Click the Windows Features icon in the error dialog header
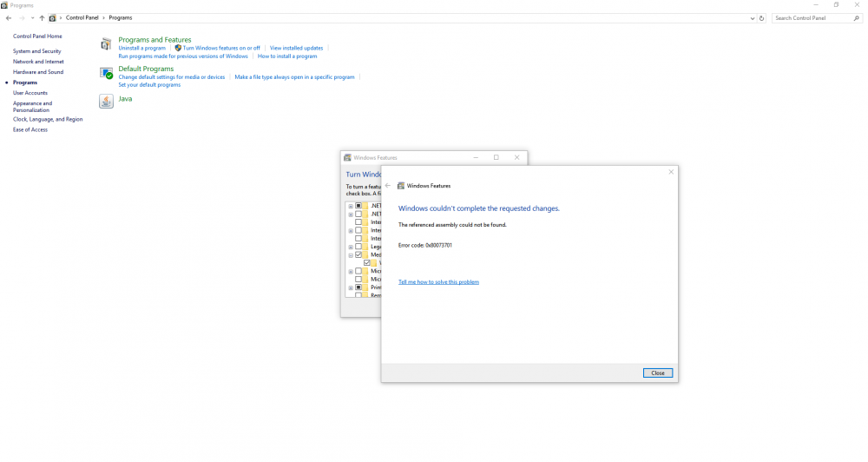Viewport: 868px width, 462px height. (401, 186)
